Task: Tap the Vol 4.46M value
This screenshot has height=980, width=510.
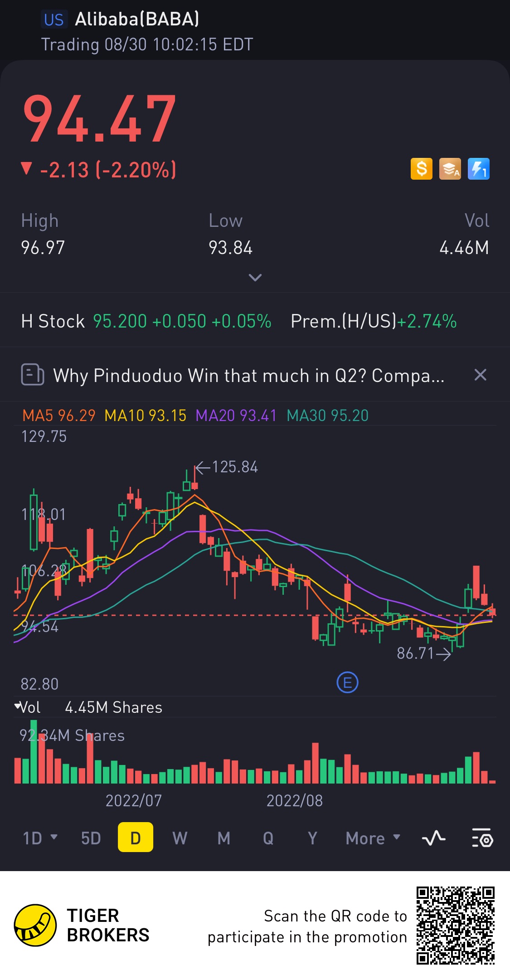Action: click(x=464, y=248)
